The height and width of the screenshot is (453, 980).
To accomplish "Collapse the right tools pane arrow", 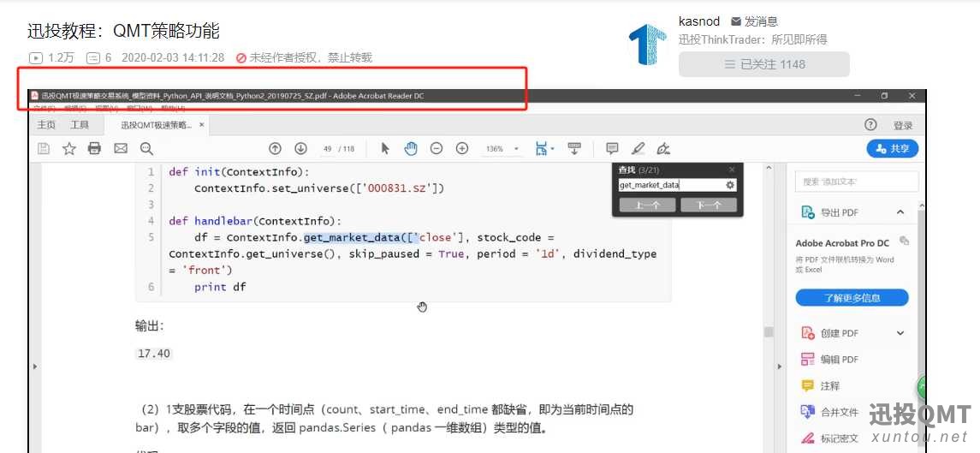I will click(779, 366).
